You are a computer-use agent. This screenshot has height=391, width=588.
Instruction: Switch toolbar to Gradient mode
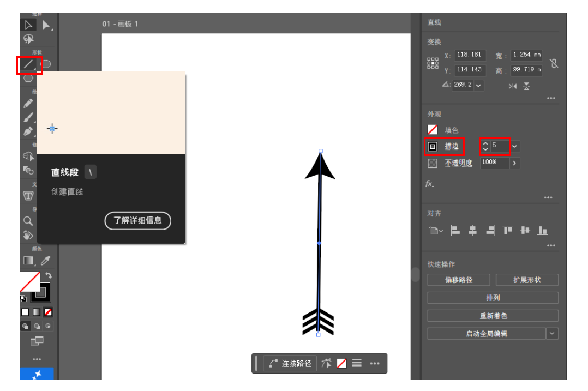37,312
